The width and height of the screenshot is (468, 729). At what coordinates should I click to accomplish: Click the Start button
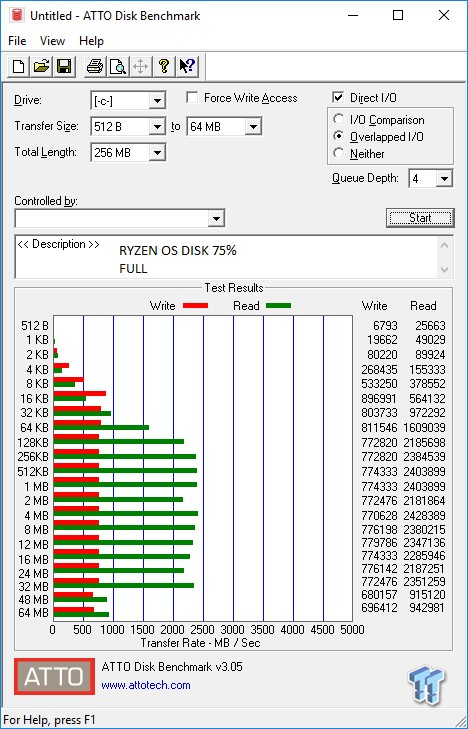pyautogui.click(x=420, y=218)
